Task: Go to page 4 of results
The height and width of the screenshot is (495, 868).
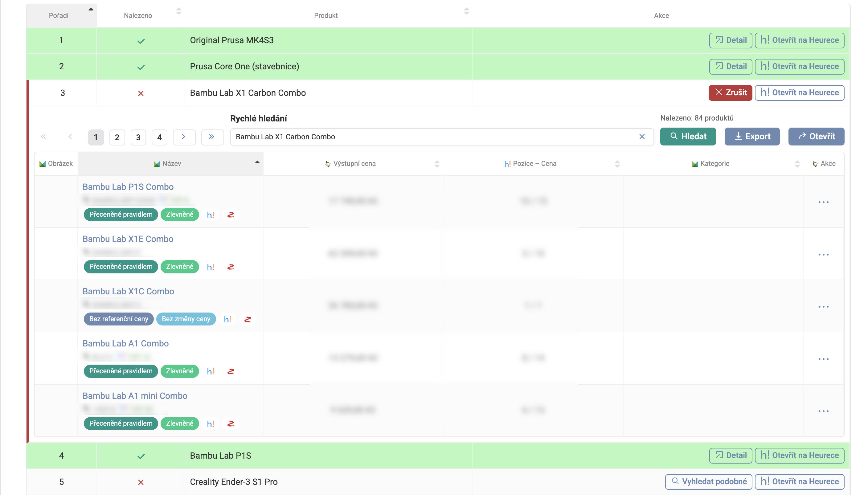Action: pyautogui.click(x=159, y=137)
